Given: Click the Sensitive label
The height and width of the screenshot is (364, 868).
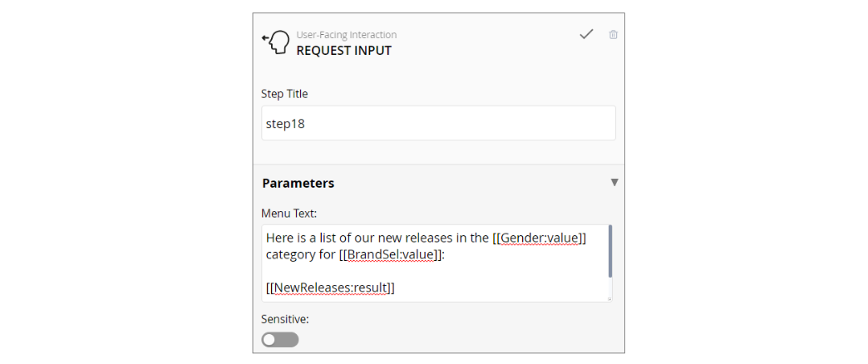Looking at the screenshot, I should pos(286,318).
